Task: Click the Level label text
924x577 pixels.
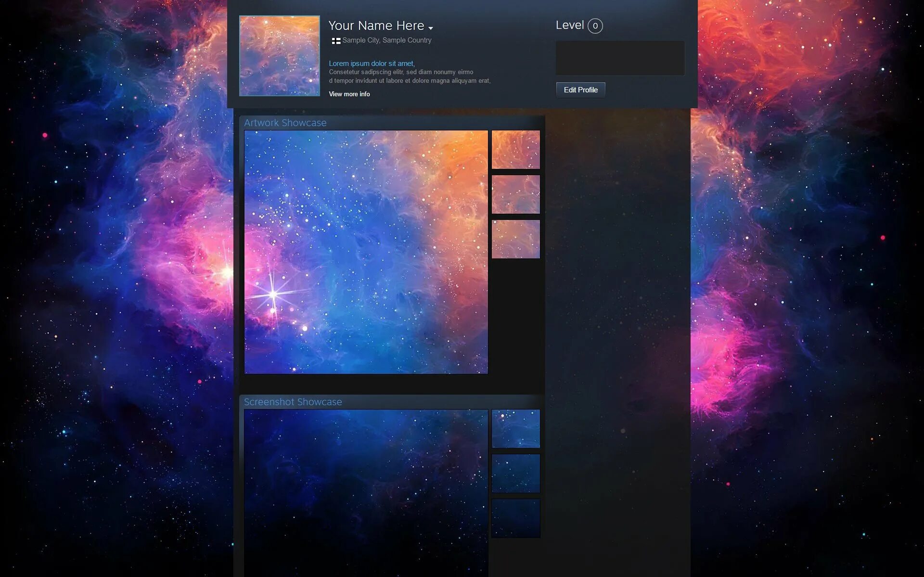Action: 569,25
